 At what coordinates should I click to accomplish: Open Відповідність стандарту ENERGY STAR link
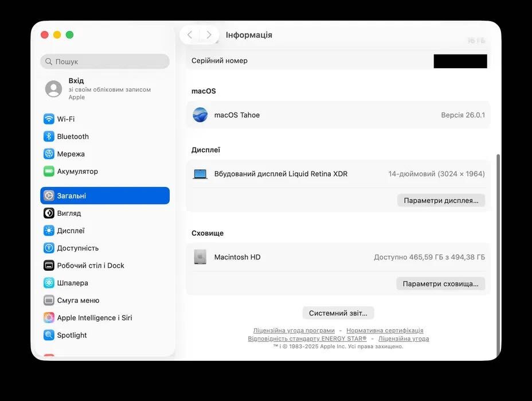(x=307, y=338)
